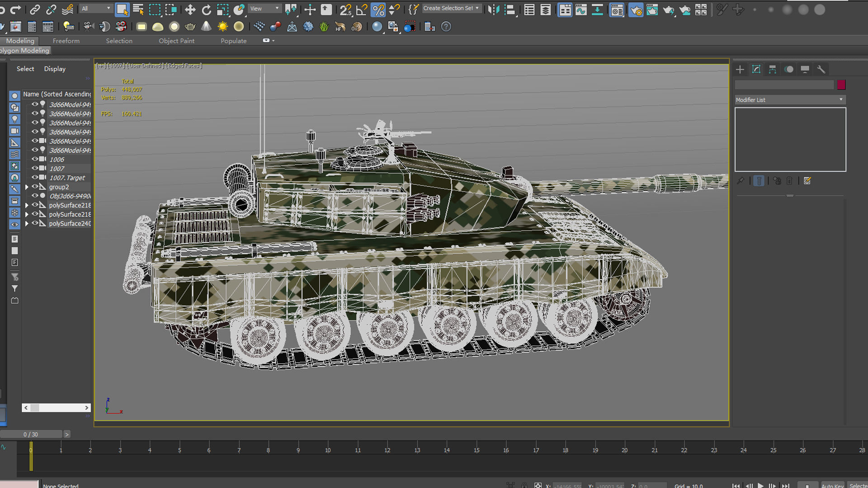Viewport: 868px width, 488px height.
Task: Toggle visibility of the 1007 object
Action: click(35, 168)
